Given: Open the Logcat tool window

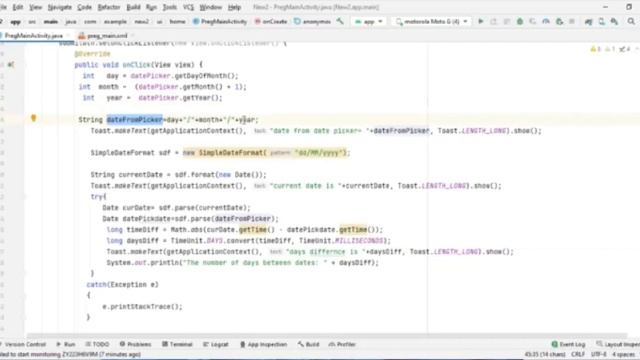Looking at the screenshot, I should (x=216, y=344).
